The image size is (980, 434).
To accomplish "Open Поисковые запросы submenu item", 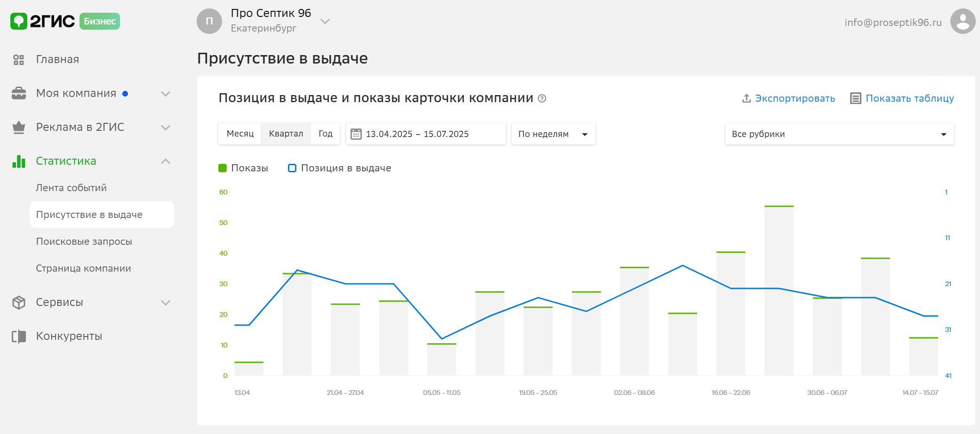I will point(84,241).
